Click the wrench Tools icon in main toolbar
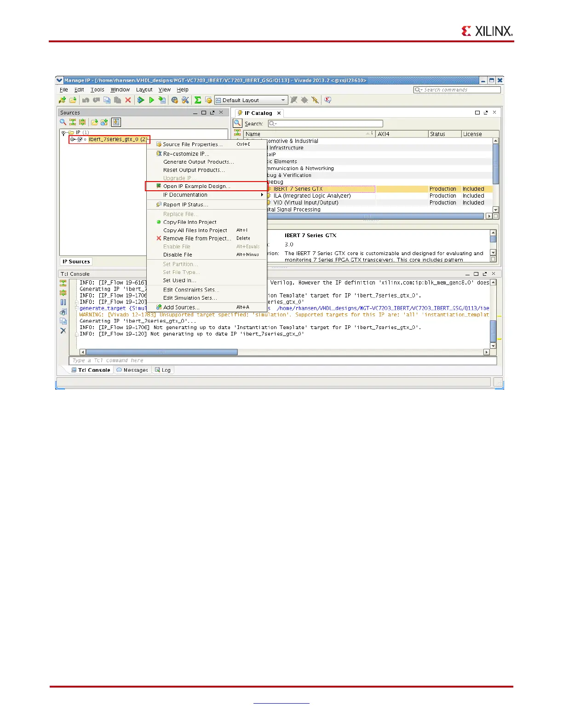The height and width of the screenshot is (728, 563). click(185, 100)
